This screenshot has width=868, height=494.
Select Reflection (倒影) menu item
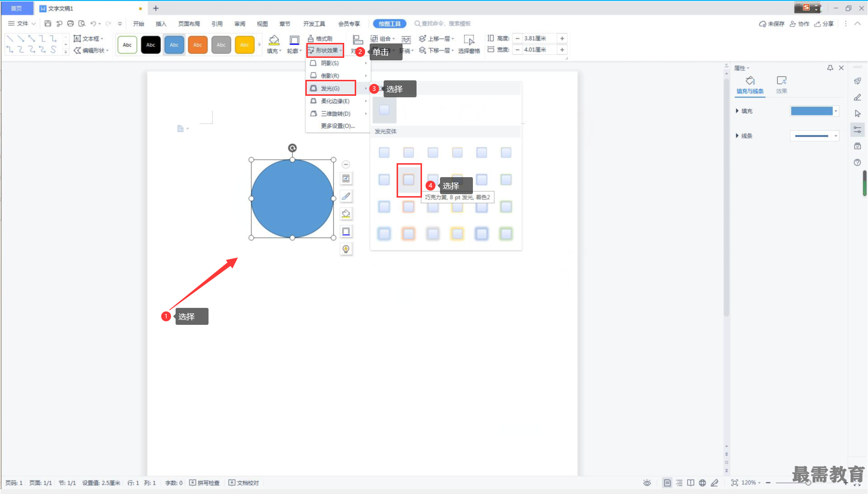pos(338,75)
